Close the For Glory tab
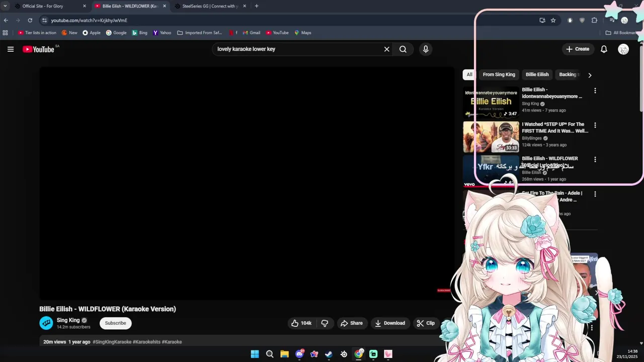 (x=85, y=6)
